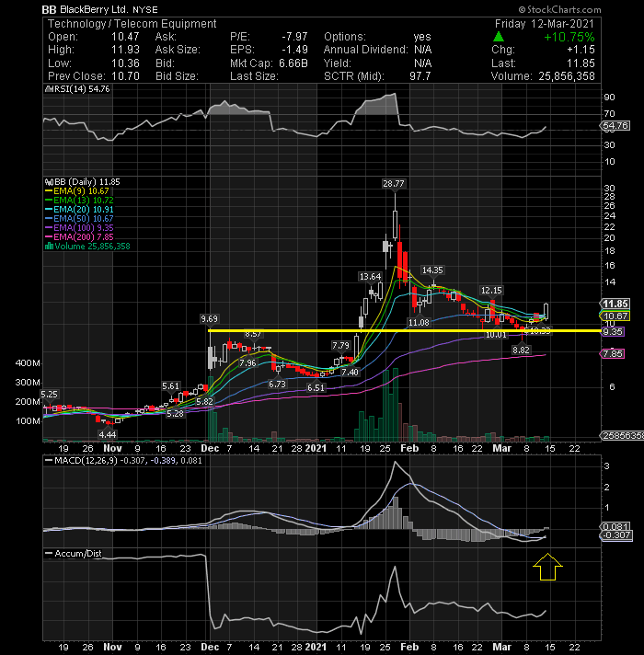Click the Annual Dividend label
Viewport: 644px width, 655px height.
pos(365,50)
